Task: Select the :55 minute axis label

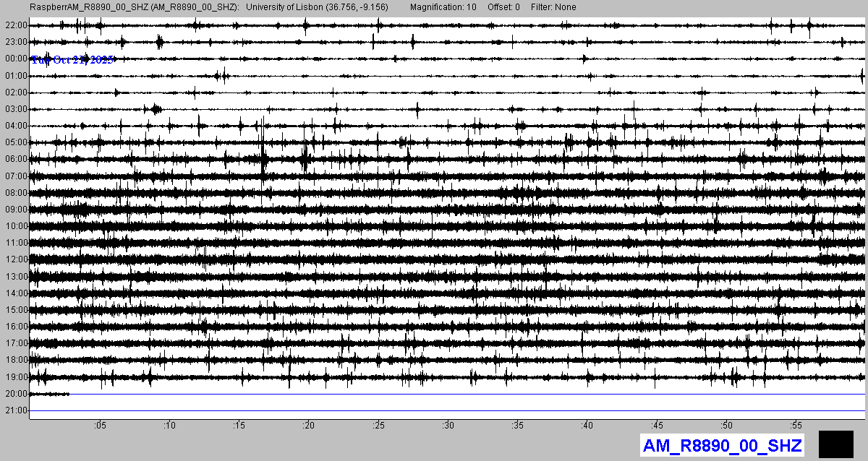Action: point(796,425)
